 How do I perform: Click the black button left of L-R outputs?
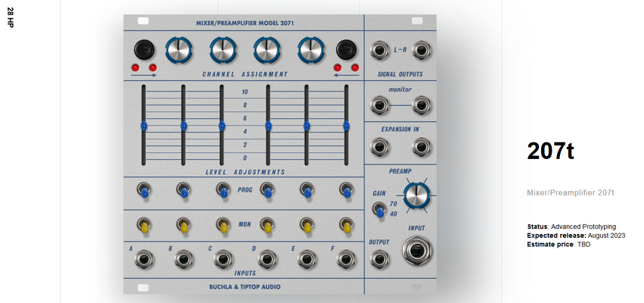click(x=347, y=50)
